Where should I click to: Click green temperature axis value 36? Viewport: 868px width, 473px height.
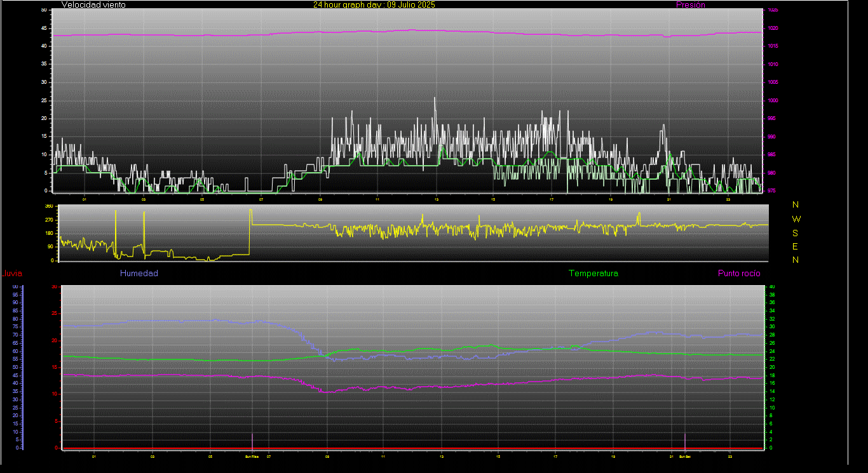(772, 303)
